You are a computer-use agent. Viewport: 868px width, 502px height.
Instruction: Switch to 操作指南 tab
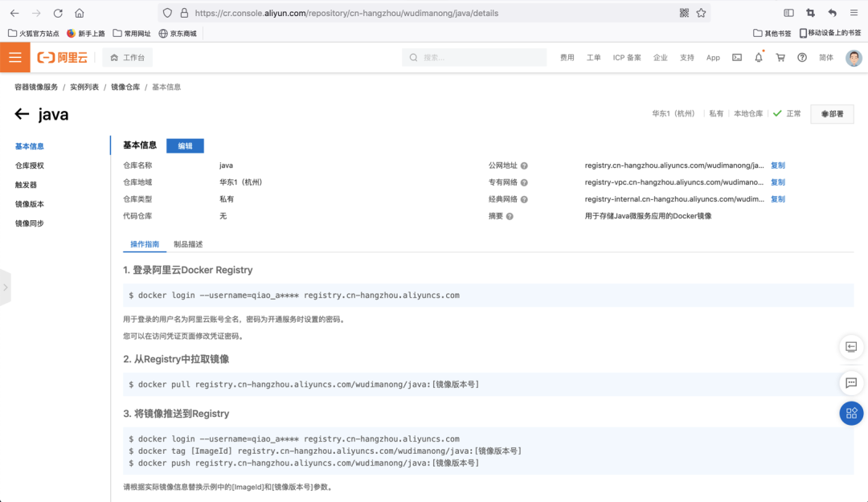tap(145, 245)
